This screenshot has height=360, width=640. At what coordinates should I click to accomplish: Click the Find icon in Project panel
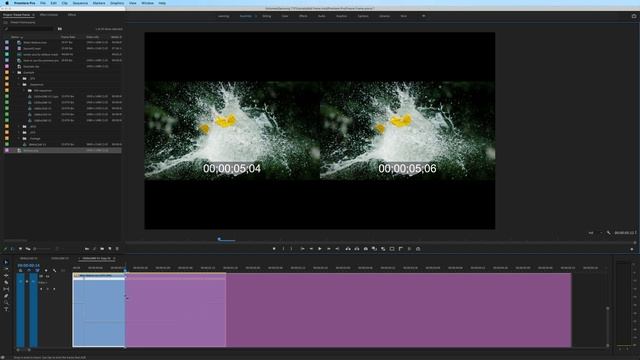pos(94,249)
